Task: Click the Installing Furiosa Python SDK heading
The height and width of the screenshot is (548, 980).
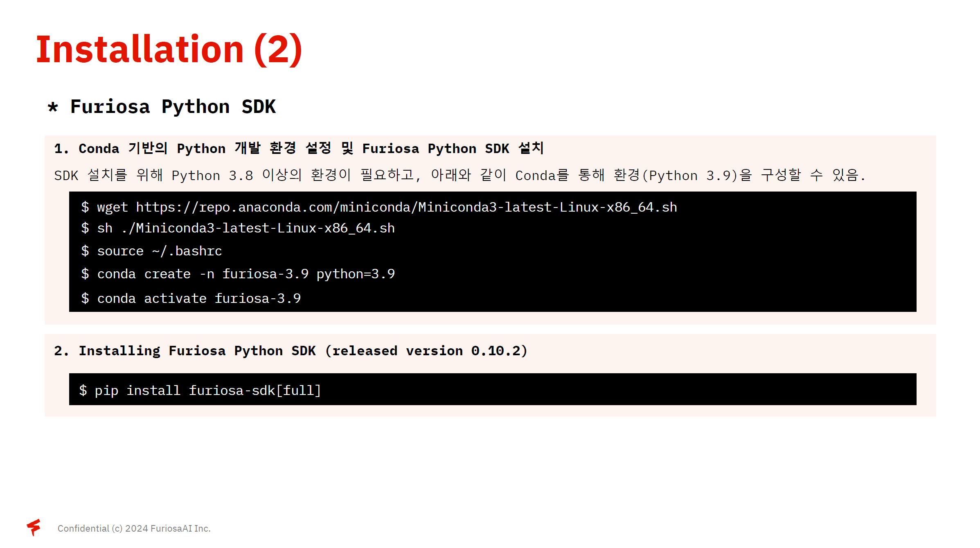Action: [196, 351]
